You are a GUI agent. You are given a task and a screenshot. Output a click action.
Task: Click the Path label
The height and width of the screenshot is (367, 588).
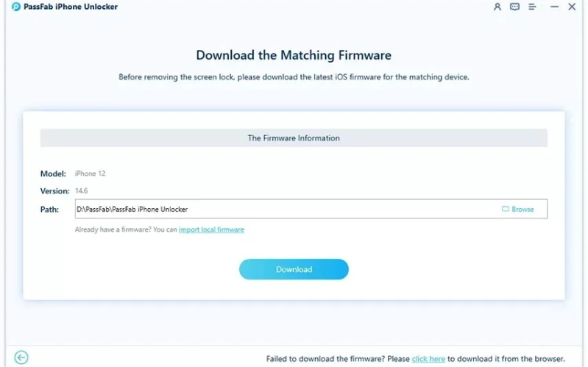point(49,210)
